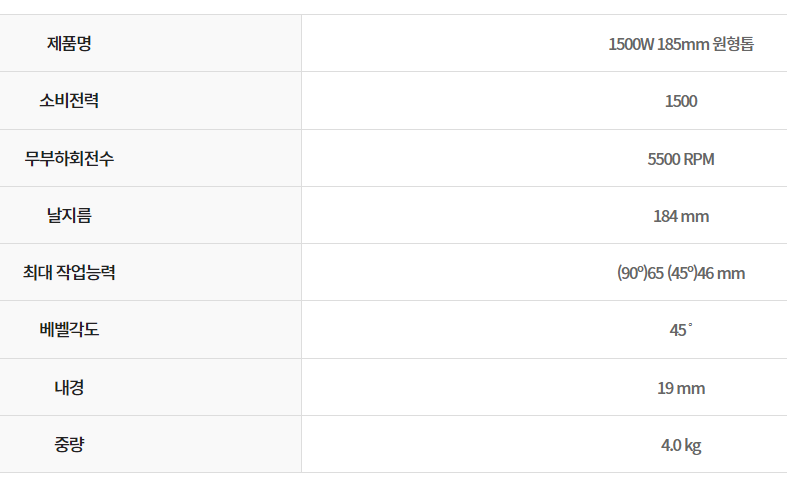Click the 184 mm blade diameter value
The height and width of the screenshot is (483, 787).
(x=681, y=215)
